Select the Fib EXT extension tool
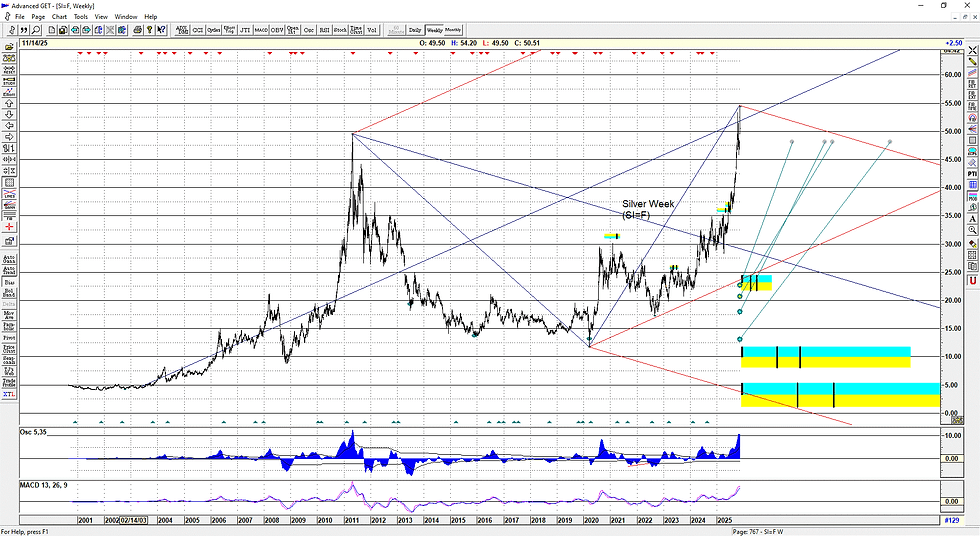 972,95
